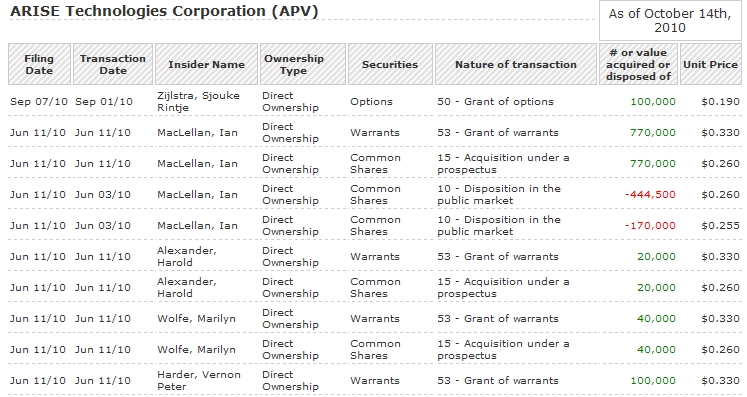The image size is (747, 397).
Task: Select Alexander, Harold in the warrants row
Action: point(187,256)
